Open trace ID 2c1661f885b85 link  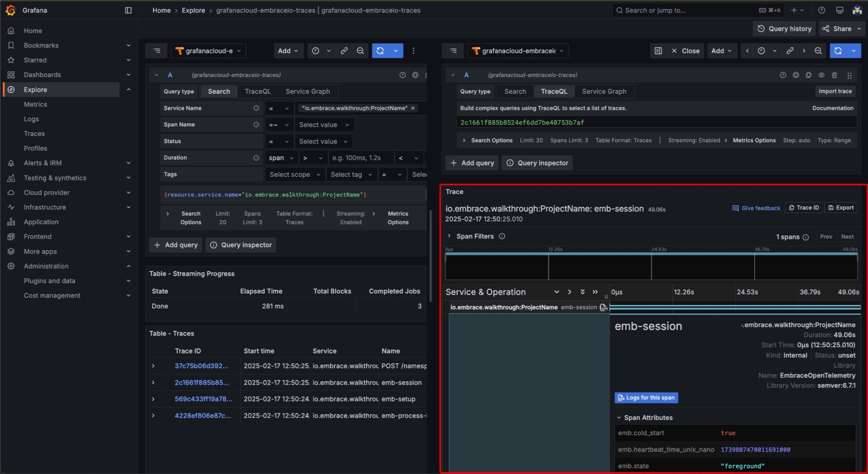point(202,382)
